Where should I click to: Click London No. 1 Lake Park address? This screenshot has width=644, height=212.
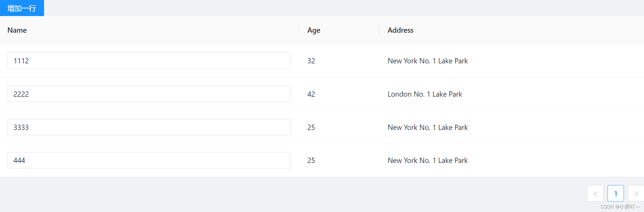coord(425,94)
